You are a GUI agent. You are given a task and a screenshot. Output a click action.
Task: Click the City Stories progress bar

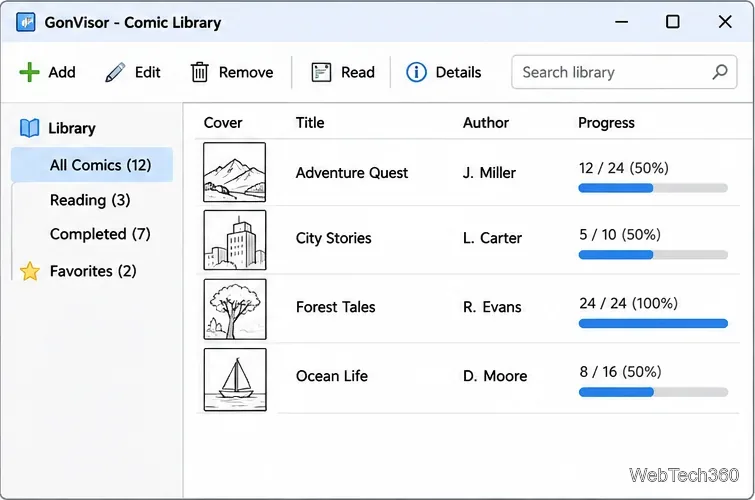[x=653, y=255]
